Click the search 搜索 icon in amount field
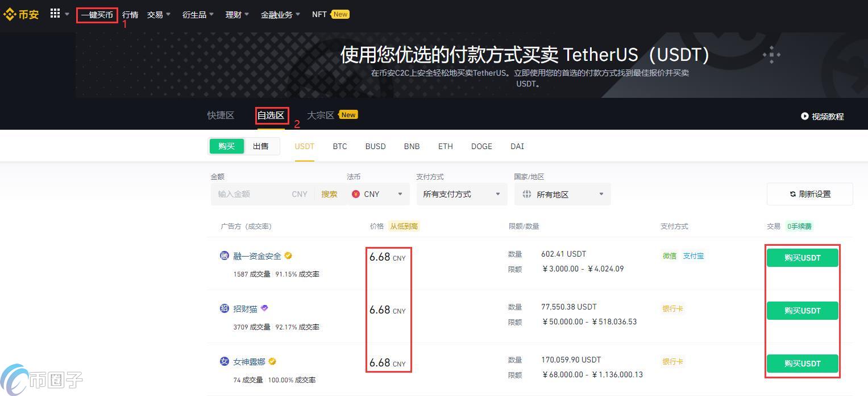 click(x=329, y=193)
